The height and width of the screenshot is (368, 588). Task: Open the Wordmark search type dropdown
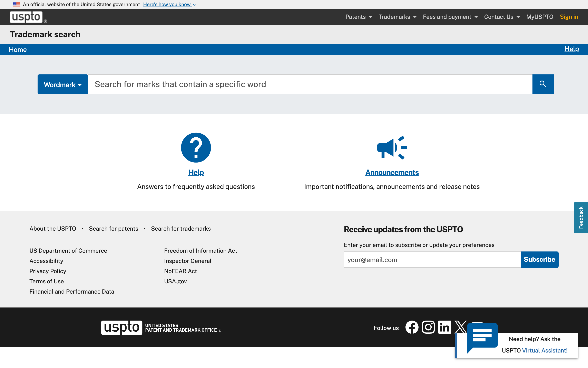tap(63, 84)
